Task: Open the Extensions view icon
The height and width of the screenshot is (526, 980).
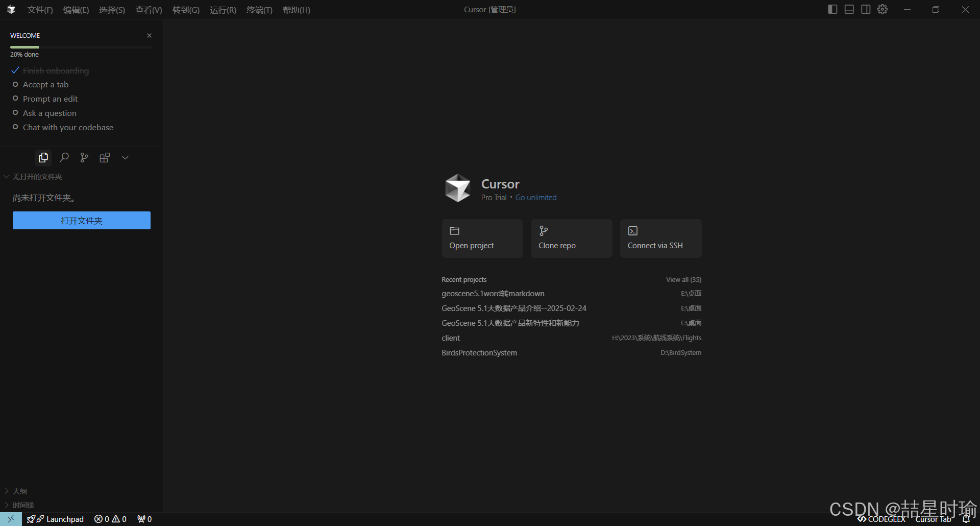Action: tap(105, 158)
